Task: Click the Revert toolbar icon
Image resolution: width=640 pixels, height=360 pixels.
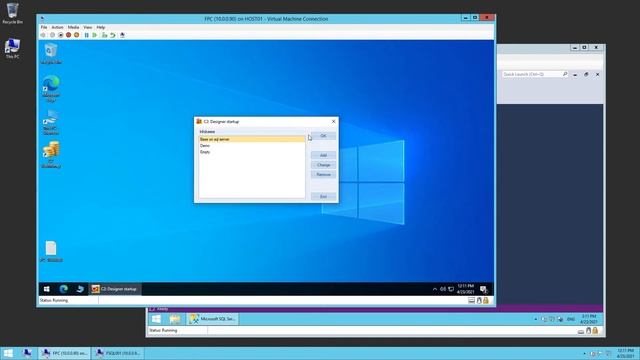Action: pos(113,35)
